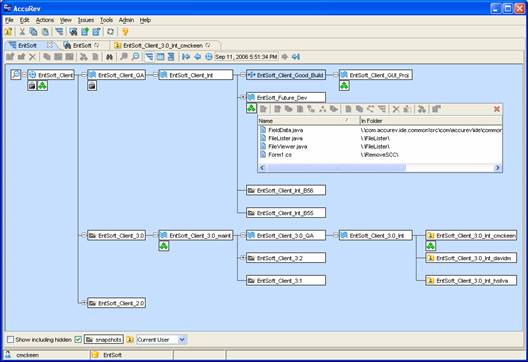Click the Refresh icon in main toolbar
Image resolution: width=528 pixels, height=362 pixels.
pyautogui.click(x=110, y=32)
